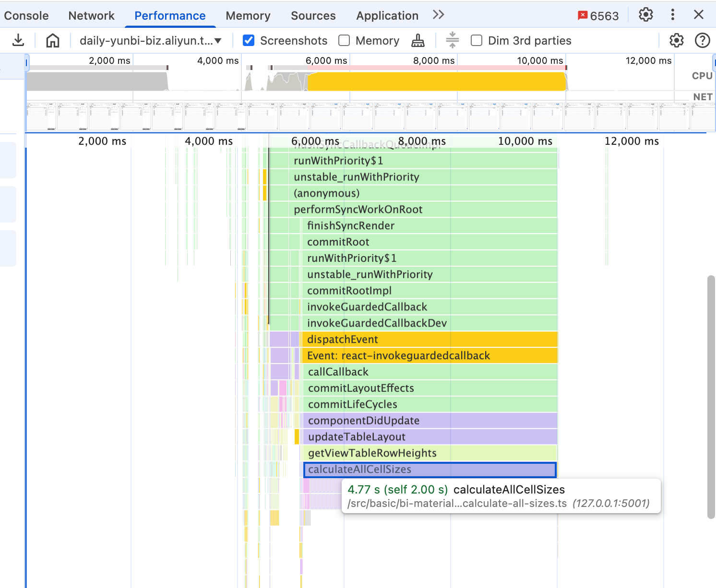Screen dimensions: 716x588
Task: Click the flame chart collapse arrows icon
Action: click(452, 40)
